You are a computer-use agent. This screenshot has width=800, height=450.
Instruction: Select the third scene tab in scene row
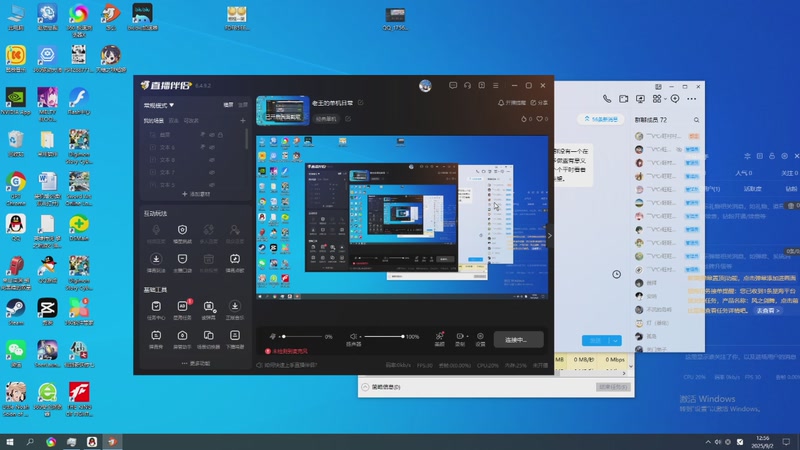191,121
